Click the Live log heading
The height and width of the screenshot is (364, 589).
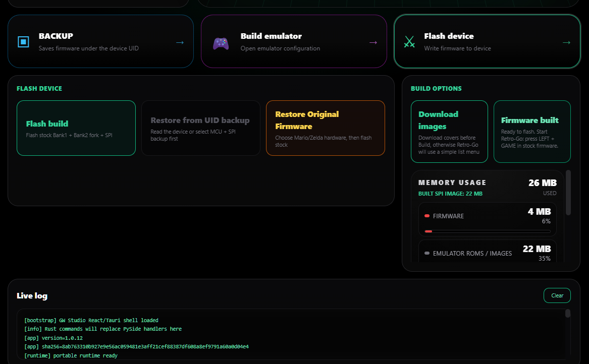(32, 296)
